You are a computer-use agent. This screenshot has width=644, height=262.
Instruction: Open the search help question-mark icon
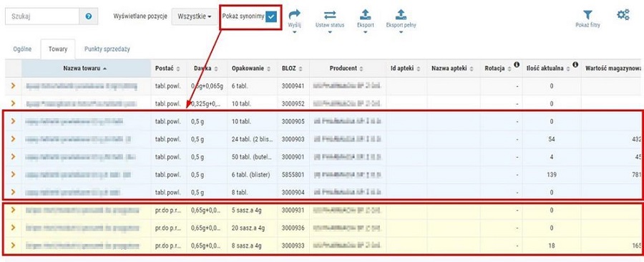point(89,16)
